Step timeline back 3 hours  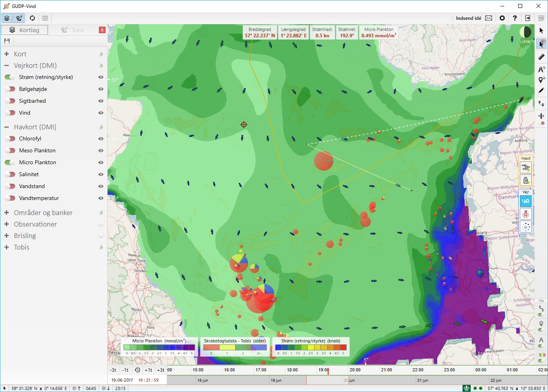click(x=113, y=370)
